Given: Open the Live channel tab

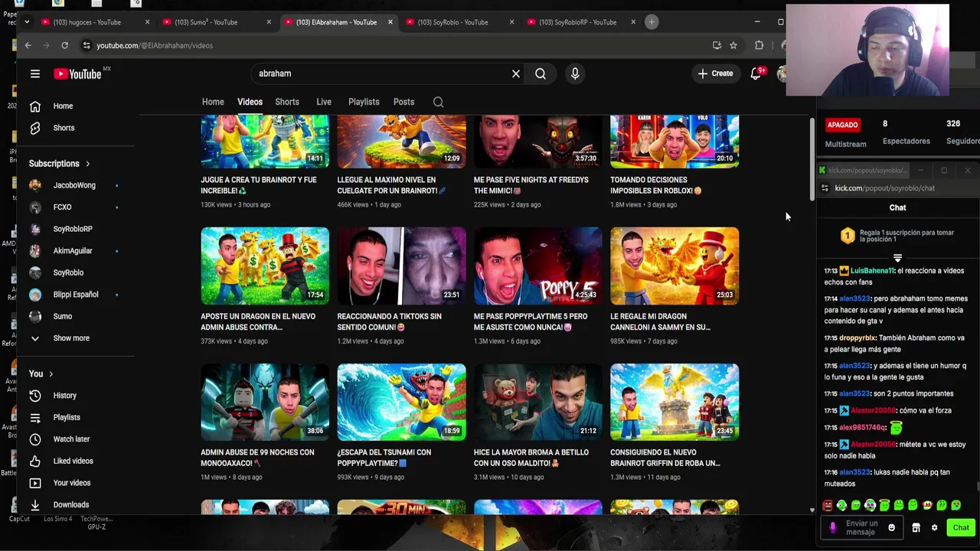Looking at the screenshot, I should pyautogui.click(x=324, y=102).
